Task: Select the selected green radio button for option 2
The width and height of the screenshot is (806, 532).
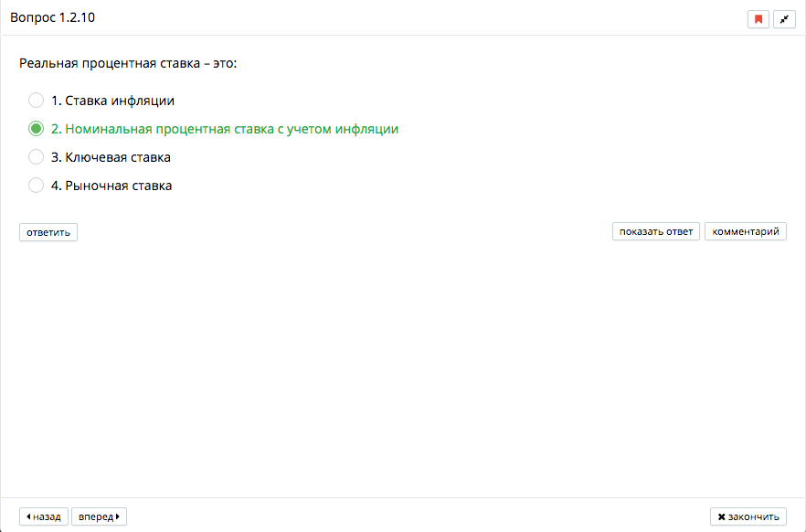Action: tap(37, 129)
